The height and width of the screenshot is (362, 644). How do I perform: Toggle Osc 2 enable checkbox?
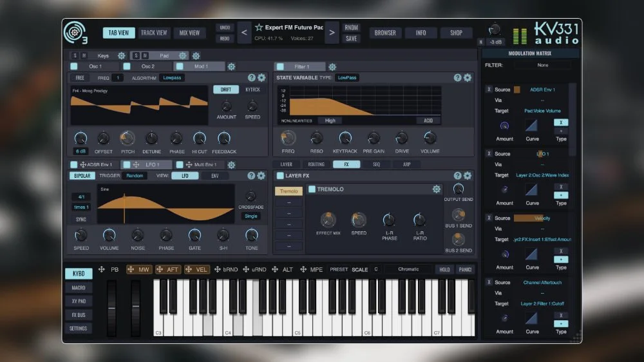click(127, 66)
